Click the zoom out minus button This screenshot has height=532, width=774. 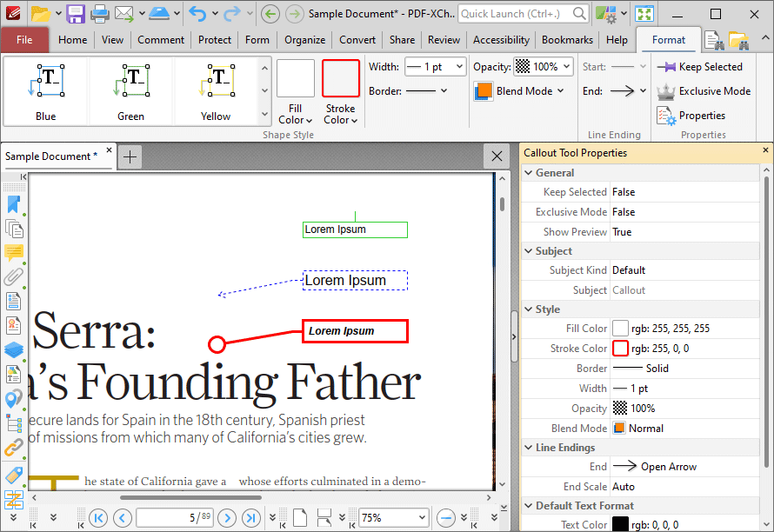[x=446, y=518]
